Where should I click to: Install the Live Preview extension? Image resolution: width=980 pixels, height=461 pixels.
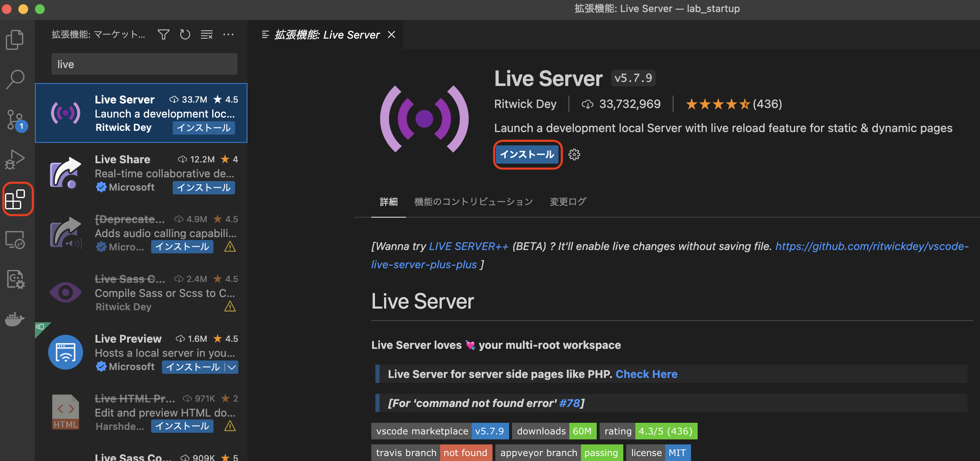(193, 367)
